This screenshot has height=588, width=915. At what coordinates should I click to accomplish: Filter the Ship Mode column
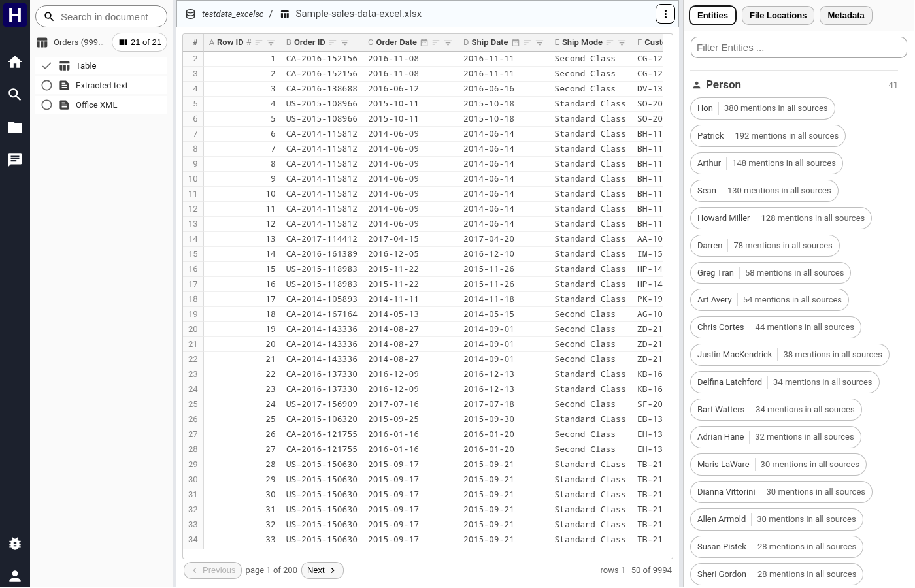pos(622,42)
